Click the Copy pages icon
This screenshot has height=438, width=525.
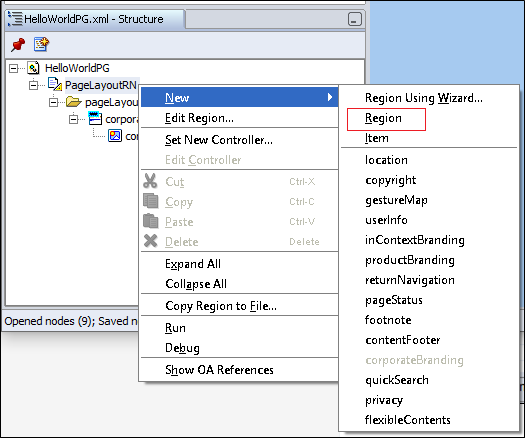tap(151, 201)
